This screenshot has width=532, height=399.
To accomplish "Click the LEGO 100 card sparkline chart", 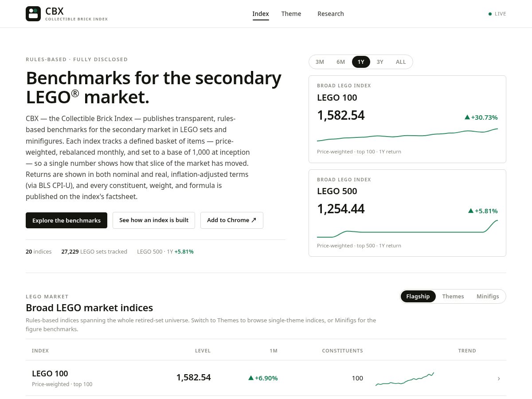I will pyautogui.click(x=407, y=135).
